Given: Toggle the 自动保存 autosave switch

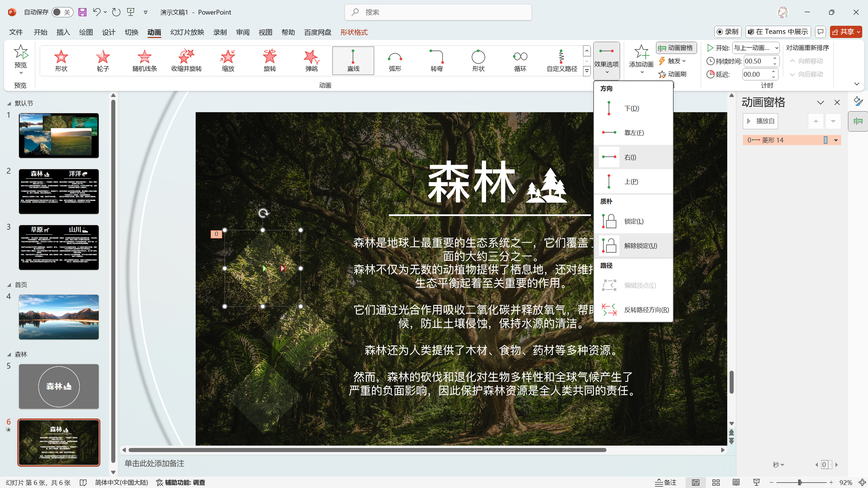Looking at the screenshot, I should [x=62, y=12].
